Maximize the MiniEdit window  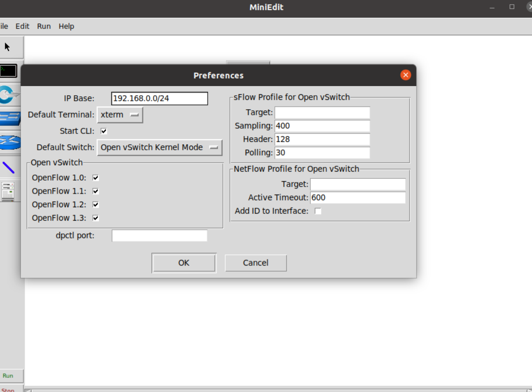pos(512,7)
